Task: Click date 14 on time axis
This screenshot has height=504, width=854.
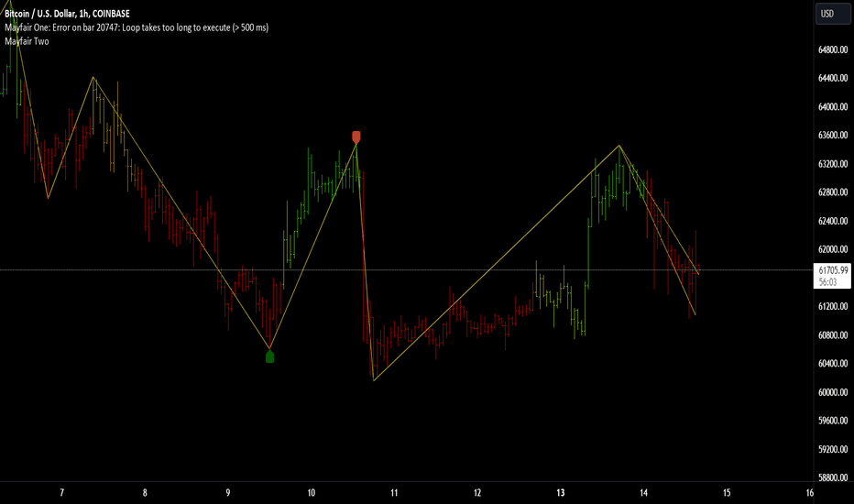Action: pyautogui.click(x=643, y=493)
